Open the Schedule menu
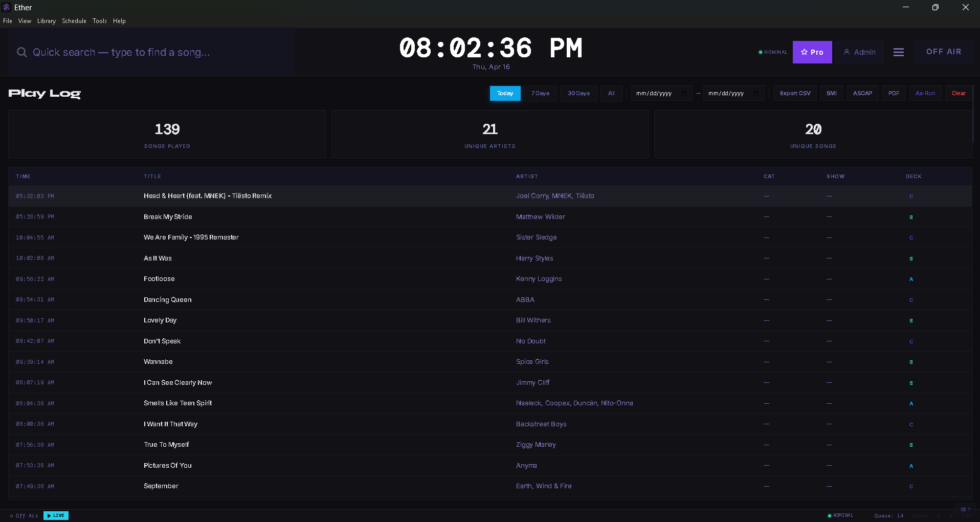 (x=74, y=21)
